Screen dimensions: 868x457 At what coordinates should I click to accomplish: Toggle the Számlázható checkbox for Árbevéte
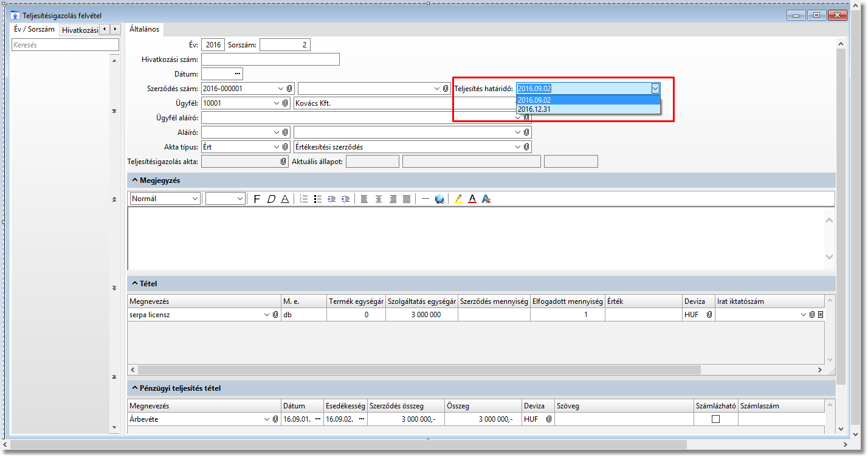click(x=715, y=419)
